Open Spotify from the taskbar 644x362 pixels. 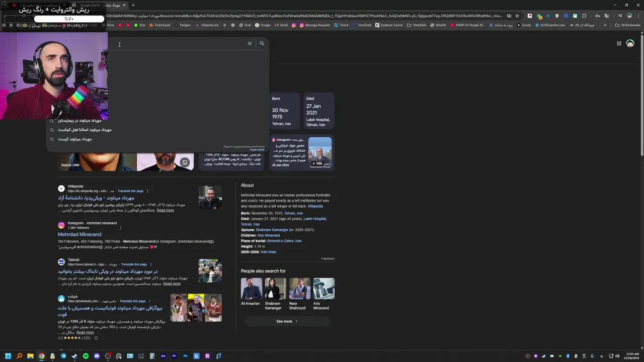[86, 356]
